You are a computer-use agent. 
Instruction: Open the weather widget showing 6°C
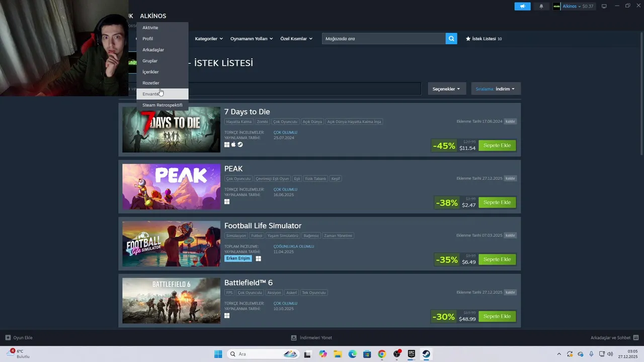tap(18, 354)
